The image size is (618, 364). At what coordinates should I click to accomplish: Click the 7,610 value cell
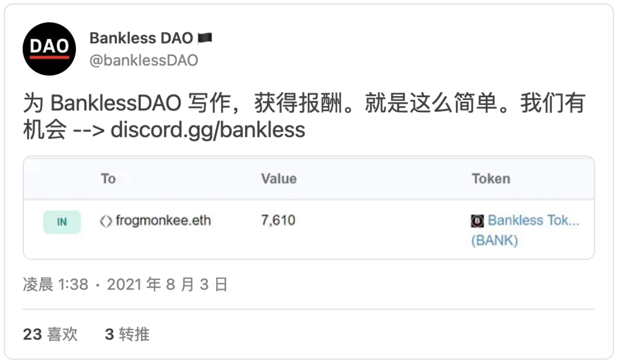coord(278,220)
